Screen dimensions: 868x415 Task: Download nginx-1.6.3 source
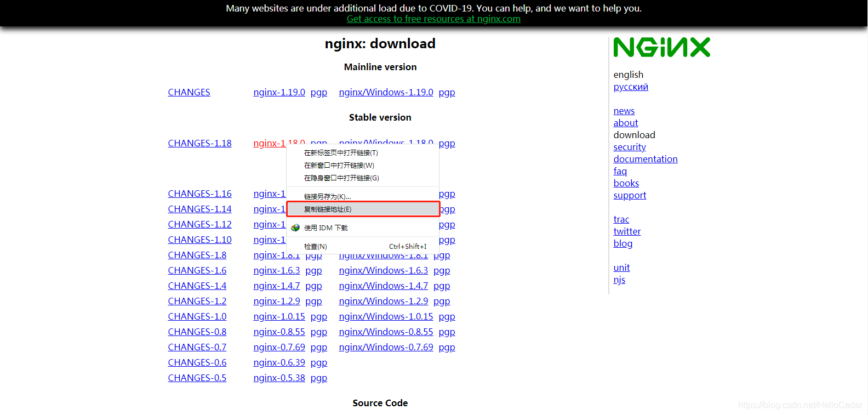pyautogui.click(x=277, y=270)
